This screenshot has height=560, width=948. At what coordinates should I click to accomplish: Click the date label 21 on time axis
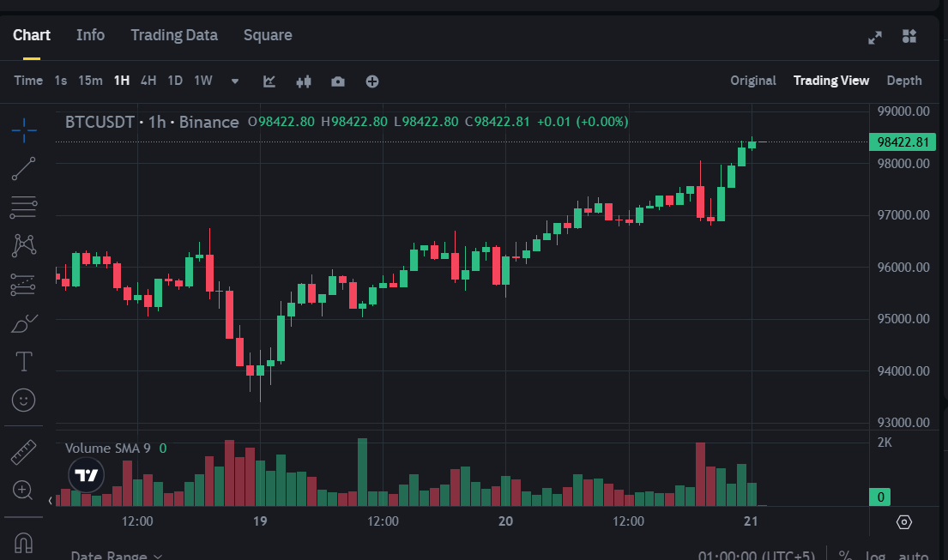coord(751,521)
